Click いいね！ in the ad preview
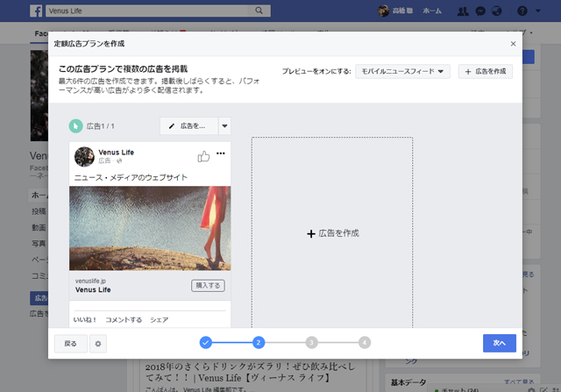561x392 pixels. [84, 320]
